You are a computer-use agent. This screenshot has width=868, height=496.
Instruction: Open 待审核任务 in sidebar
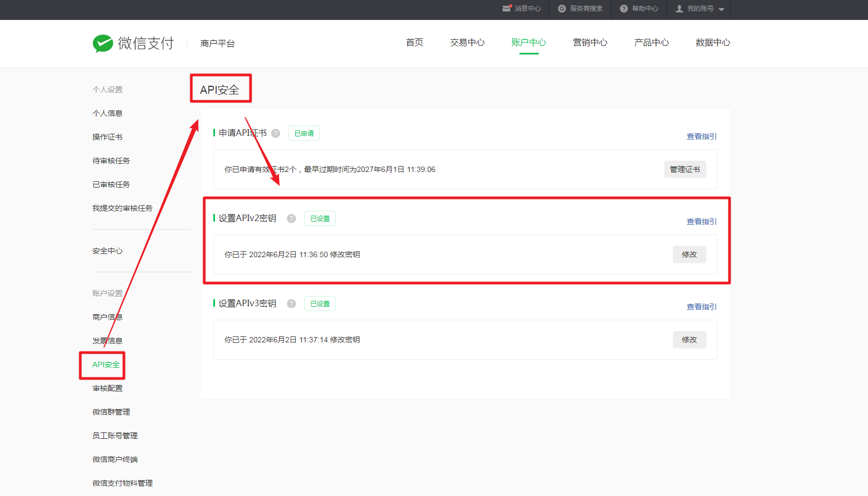coord(111,161)
